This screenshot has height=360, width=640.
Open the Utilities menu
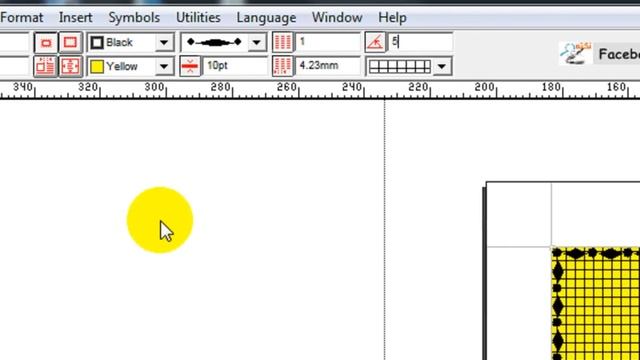pyautogui.click(x=198, y=18)
